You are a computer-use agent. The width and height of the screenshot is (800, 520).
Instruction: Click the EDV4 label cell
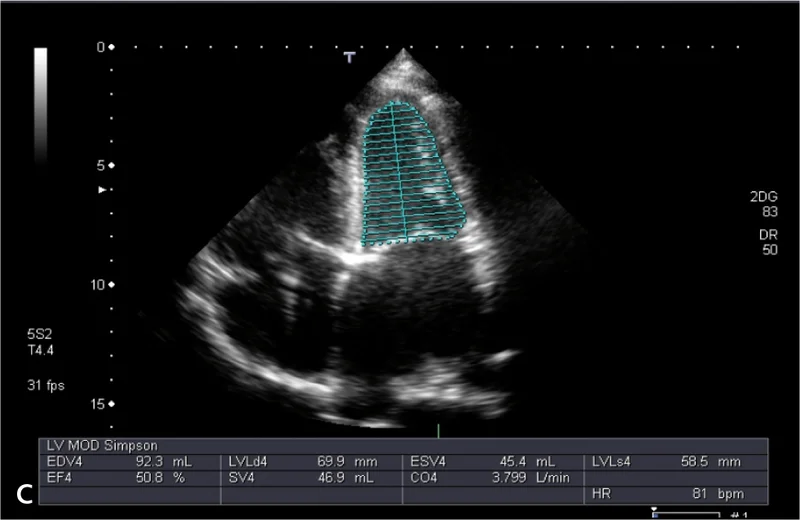point(64,462)
